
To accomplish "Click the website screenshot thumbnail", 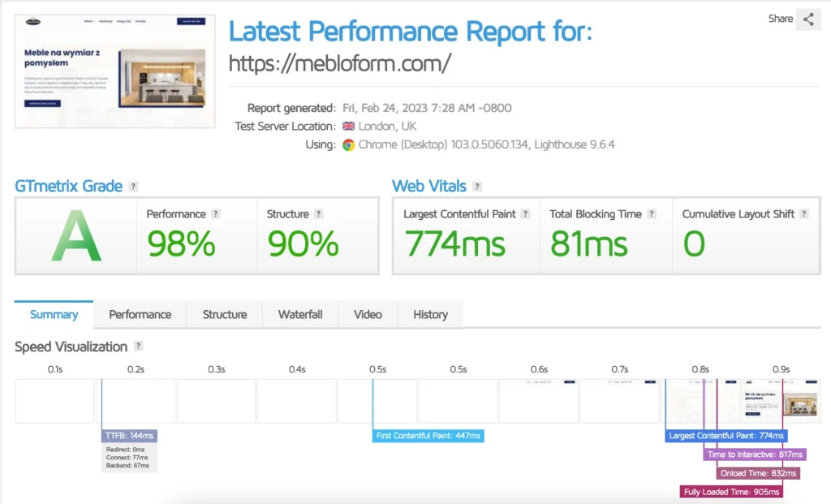I will click(x=115, y=71).
